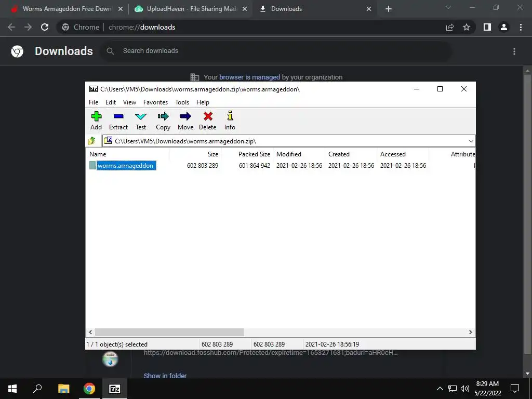Click the worms.armageddon folder icon

point(92,165)
